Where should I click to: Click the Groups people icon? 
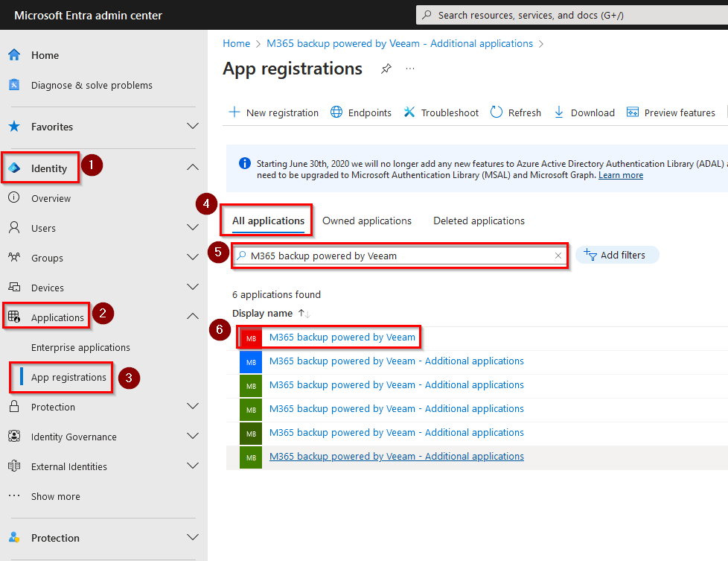click(14, 257)
